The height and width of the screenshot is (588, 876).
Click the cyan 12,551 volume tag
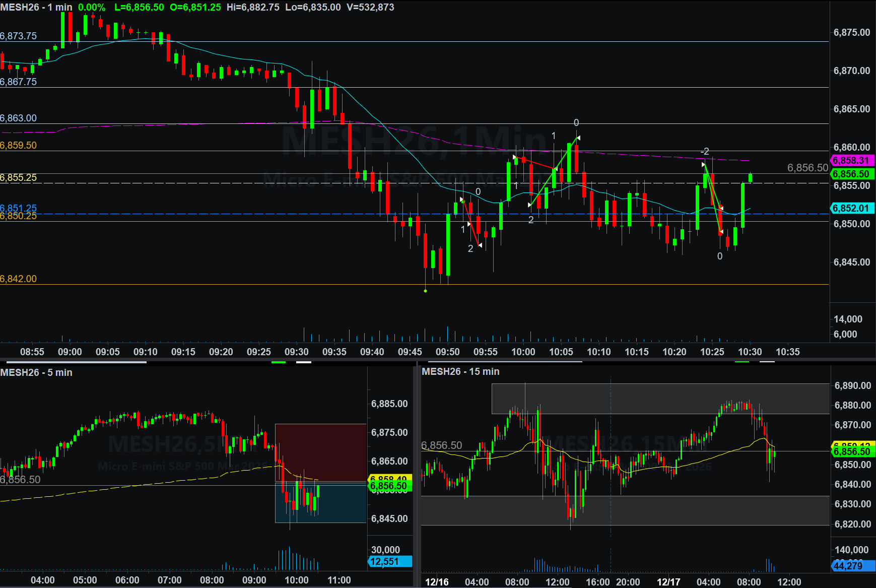point(389,562)
